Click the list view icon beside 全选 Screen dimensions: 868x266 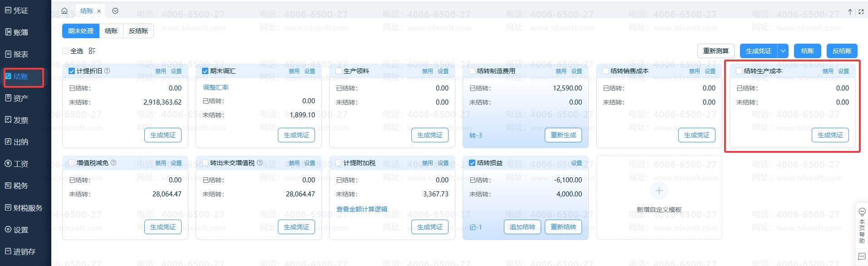pos(92,51)
